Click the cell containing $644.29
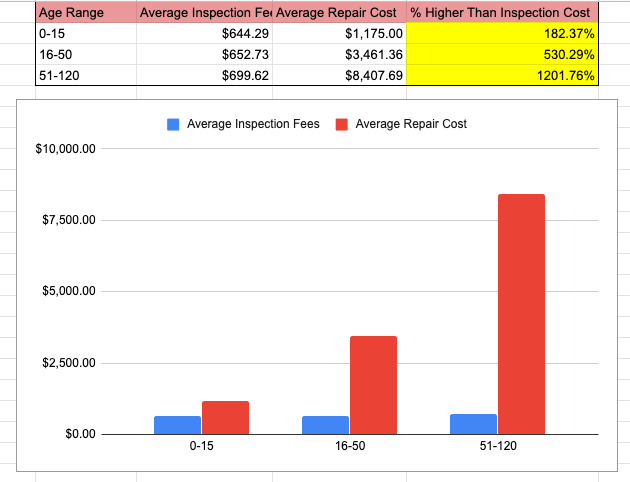 tap(203, 34)
